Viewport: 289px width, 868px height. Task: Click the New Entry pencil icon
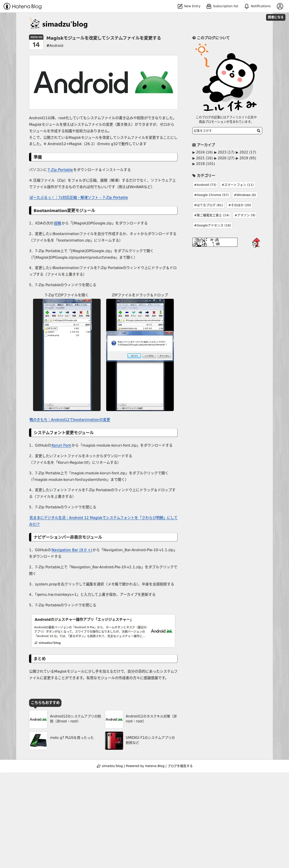pyautogui.click(x=180, y=6)
